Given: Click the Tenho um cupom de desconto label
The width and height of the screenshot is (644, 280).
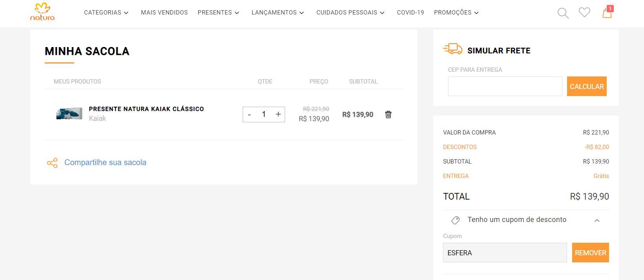Looking at the screenshot, I should pyautogui.click(x=517, y=220).
